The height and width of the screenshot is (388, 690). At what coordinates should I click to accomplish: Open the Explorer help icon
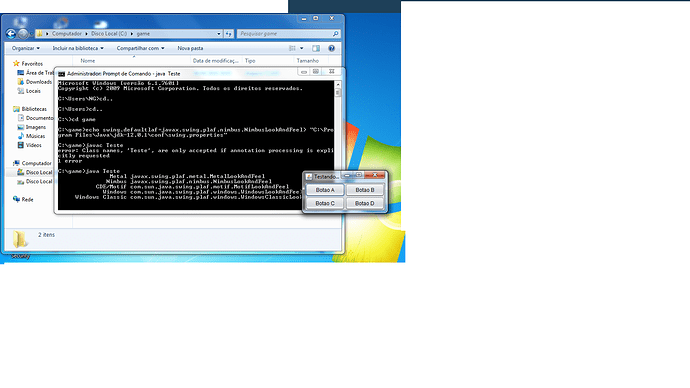tap(331, 48)
